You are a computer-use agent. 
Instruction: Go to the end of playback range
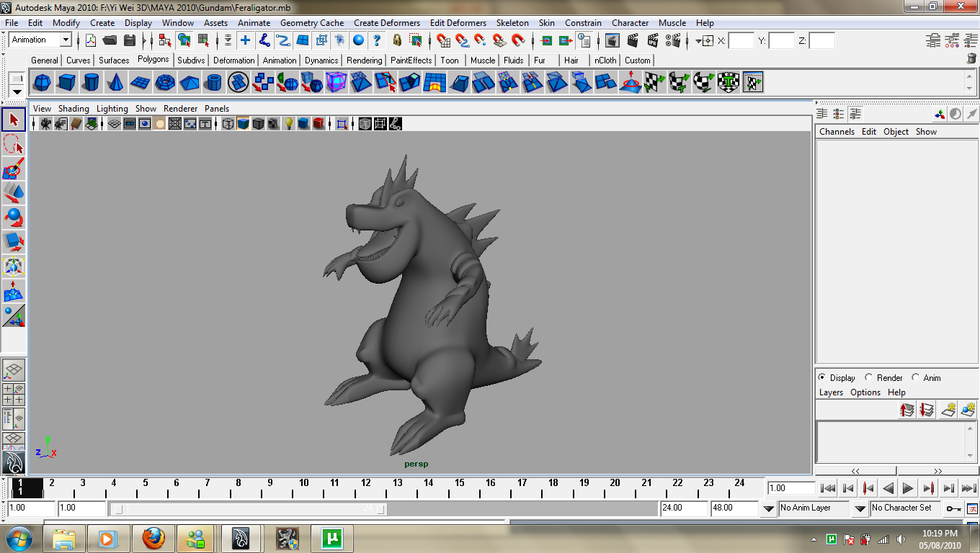[969, 488]
